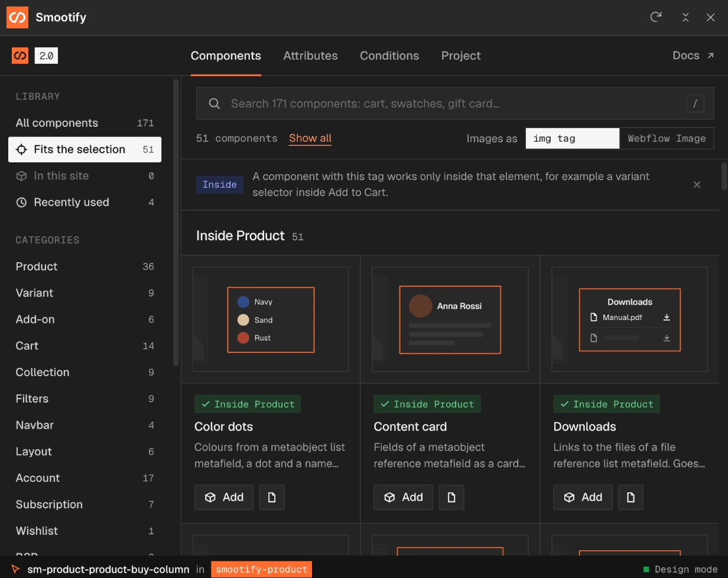Select Webflow Image option
The image size is (728, 578).
tap(667, 138)
